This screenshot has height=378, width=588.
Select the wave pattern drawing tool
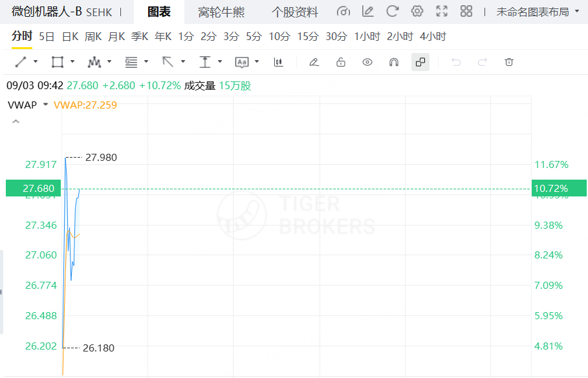tap(94, 62)
